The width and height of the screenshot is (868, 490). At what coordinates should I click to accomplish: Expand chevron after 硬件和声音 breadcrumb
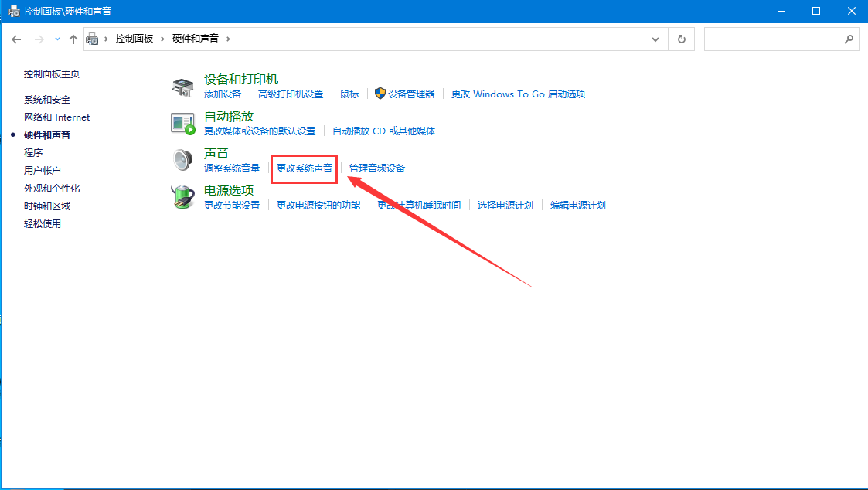[228, 39]
